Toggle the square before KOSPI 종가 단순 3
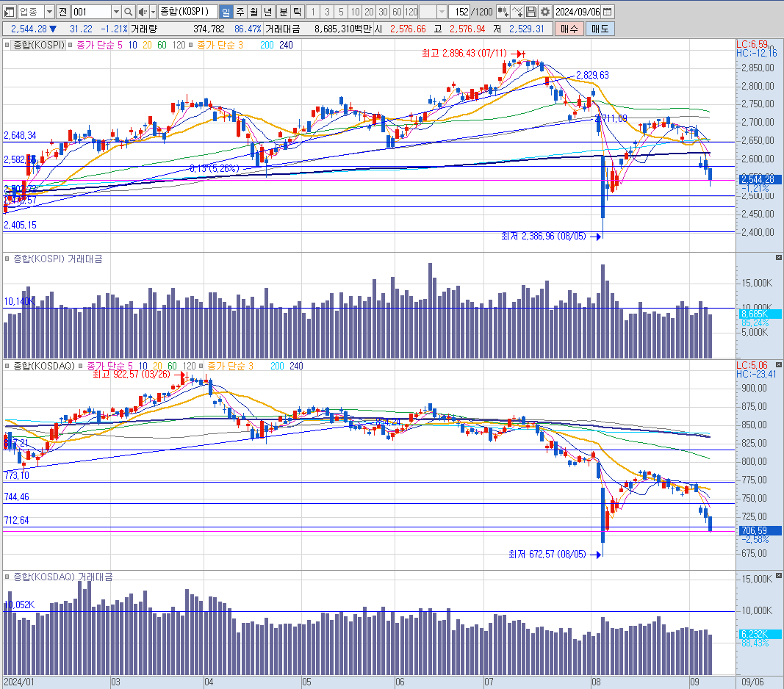Viewport: 784px width, 689px height. 190,45
